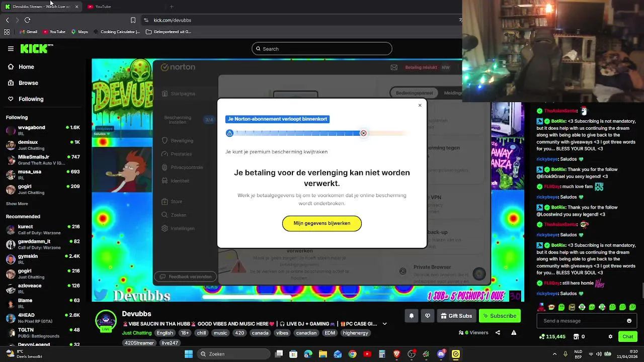Screen dimensions: 644x362
Task: Click the green Subscribe button
Action: coord(500,316)
